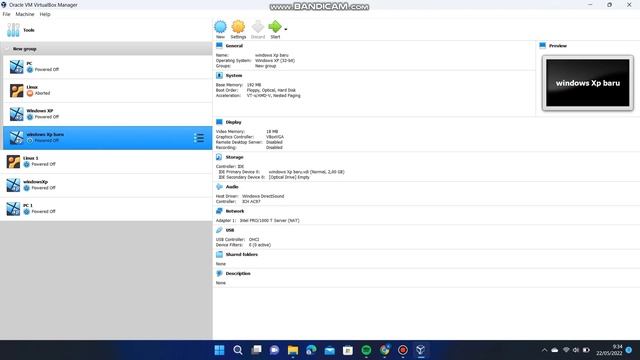Select the Windows XP machine
This screenshot has height=360, width=640.
coord(107,114)
